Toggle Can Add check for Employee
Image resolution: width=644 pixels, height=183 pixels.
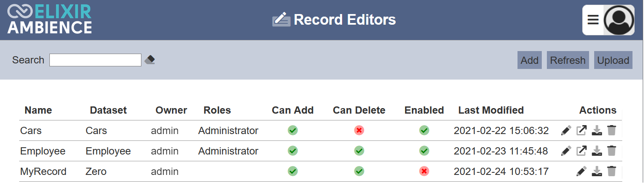(293, 151)
